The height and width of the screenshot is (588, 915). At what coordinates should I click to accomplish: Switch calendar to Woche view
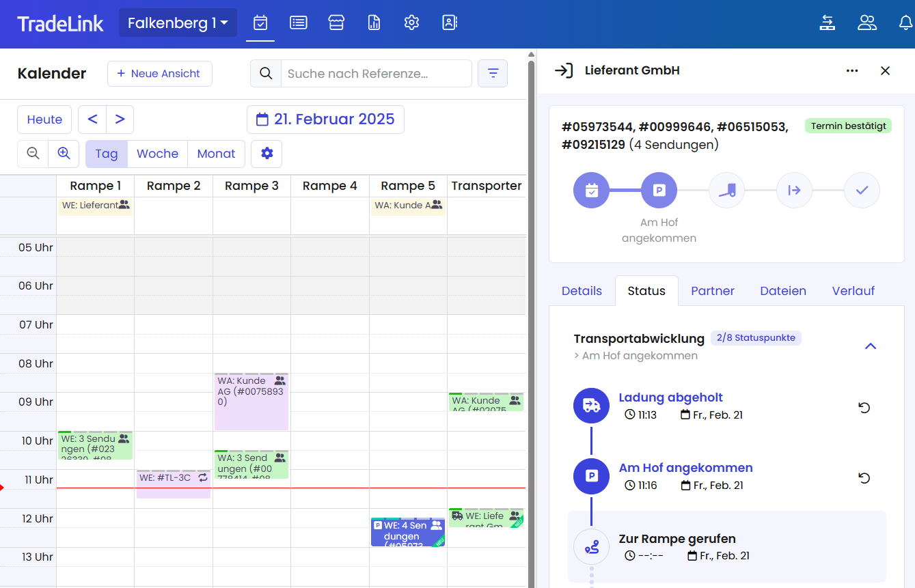tap(157, 154)
